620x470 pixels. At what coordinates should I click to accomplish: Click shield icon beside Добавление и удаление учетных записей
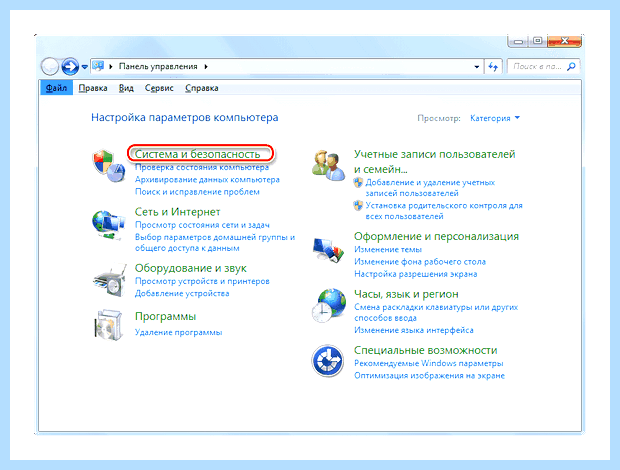(x=358, y=182)
